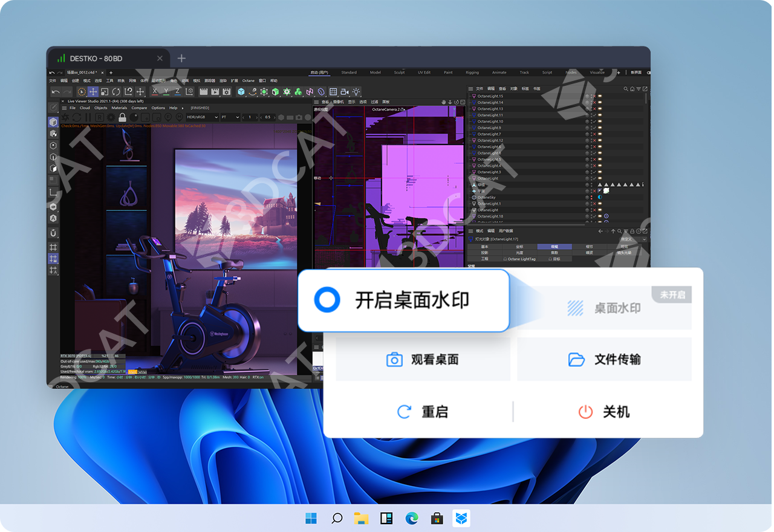Open the Live Viewer File menu
This screenshot has height=532, width=774.
(73, 108)
